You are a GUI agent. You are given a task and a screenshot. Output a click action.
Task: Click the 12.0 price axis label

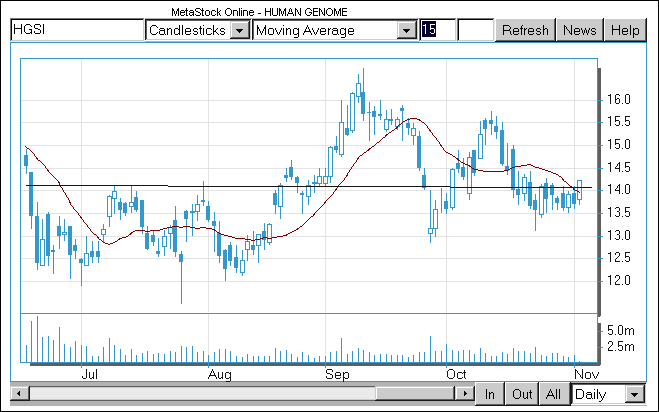[619, 280]
